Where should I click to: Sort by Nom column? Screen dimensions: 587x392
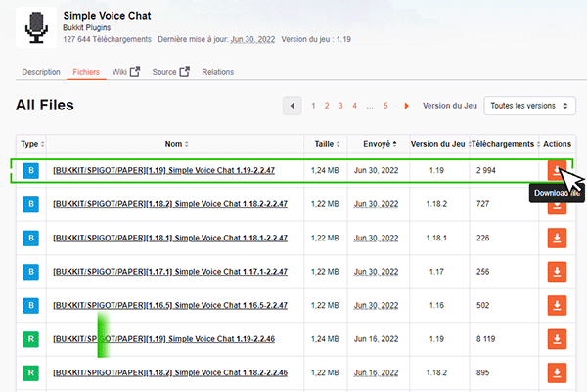point(175,144)
